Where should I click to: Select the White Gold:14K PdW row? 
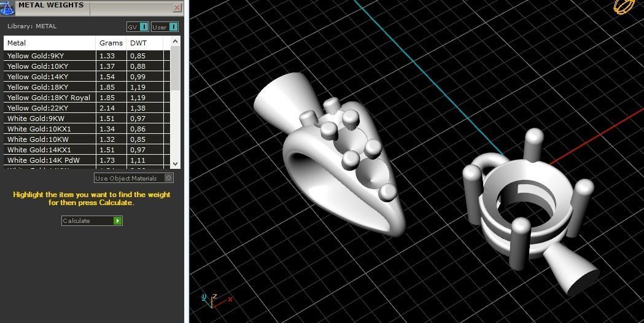[87, 160]
